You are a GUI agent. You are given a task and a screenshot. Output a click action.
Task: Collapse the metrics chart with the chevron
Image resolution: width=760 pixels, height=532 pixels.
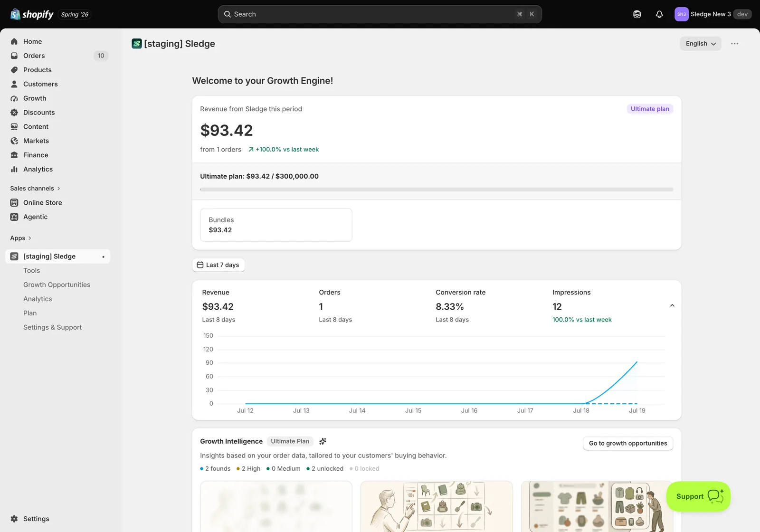pyautogui.click(x=672, y=305)
